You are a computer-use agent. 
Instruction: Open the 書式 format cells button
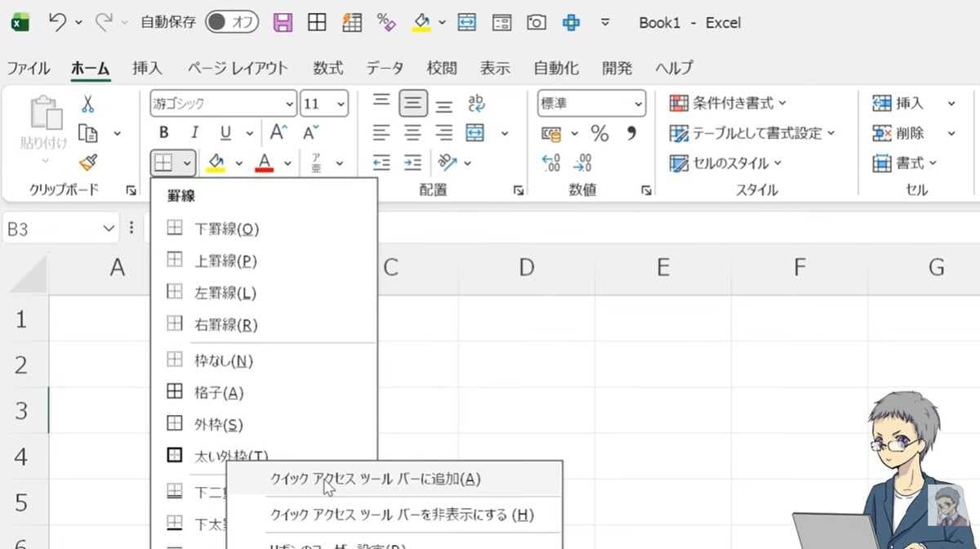click(x=905, y=163)
